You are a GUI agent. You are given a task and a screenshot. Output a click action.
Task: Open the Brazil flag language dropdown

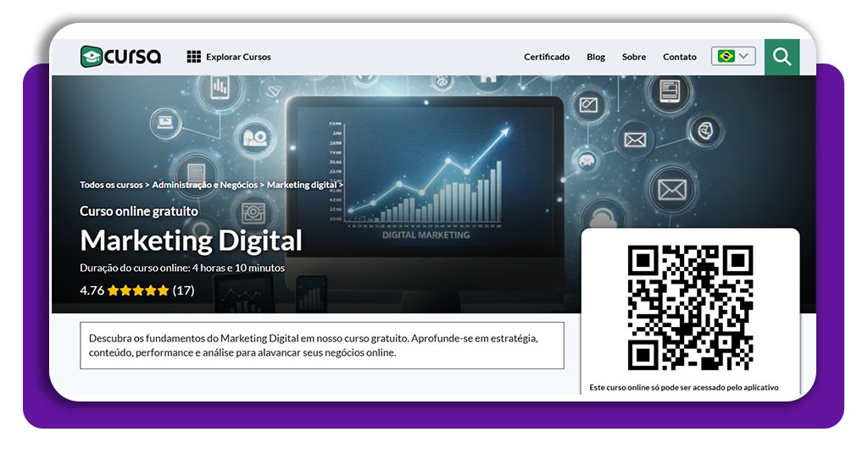[733, 57]
